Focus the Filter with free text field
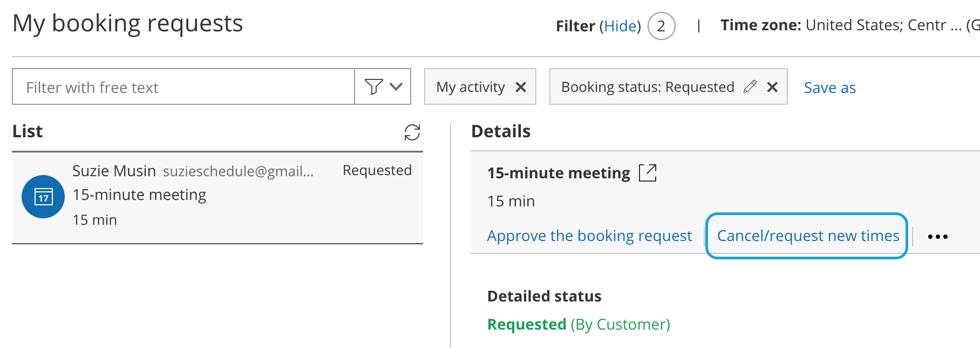This screenshot has height=348, width=980. [x=183, y=87]
